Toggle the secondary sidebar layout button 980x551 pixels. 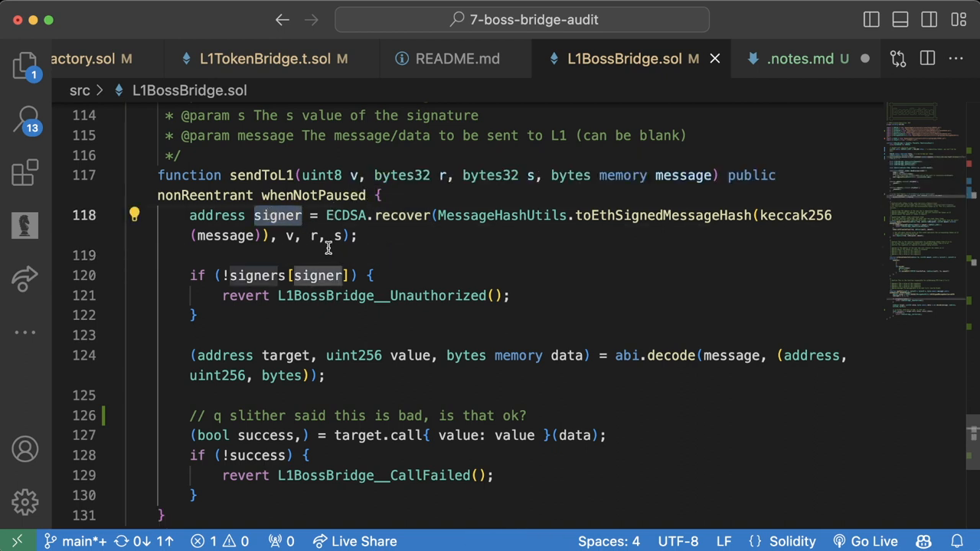(929, 20)
